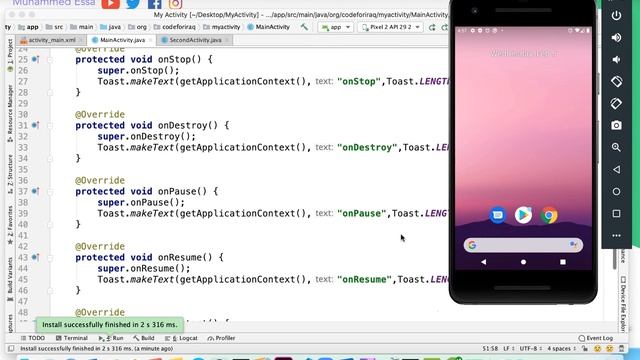
Task: Click the codeforiraq breadcrumb
Action: tap(174, 27)
